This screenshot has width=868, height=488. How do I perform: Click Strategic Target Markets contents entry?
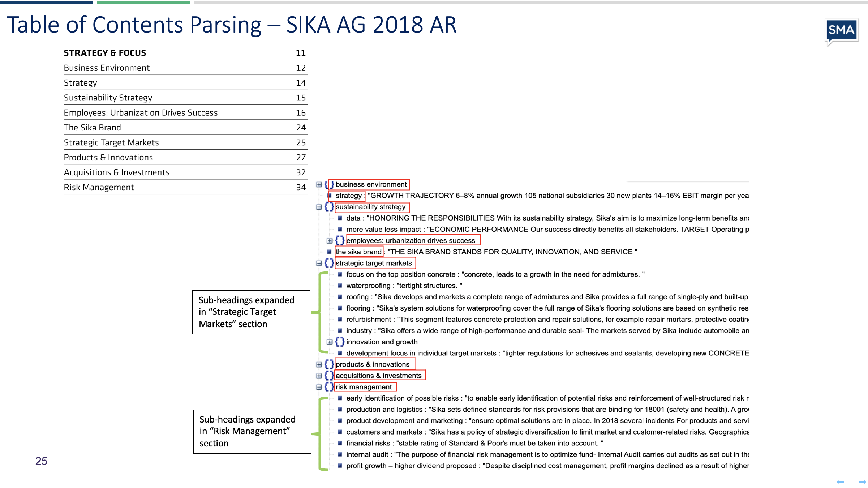pyautogui.click(x=111, y=142)
